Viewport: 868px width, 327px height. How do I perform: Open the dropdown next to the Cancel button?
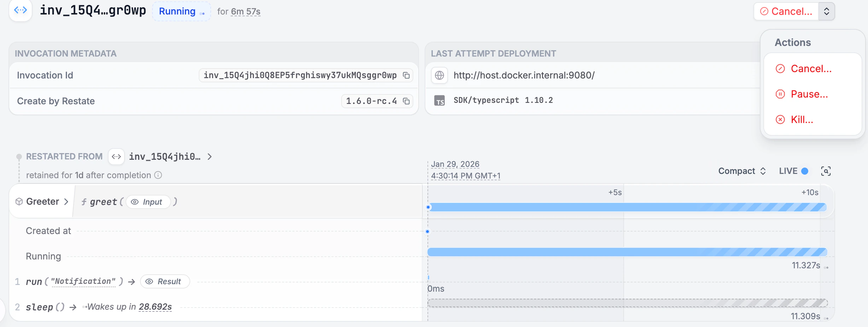[x=826, y=11]
